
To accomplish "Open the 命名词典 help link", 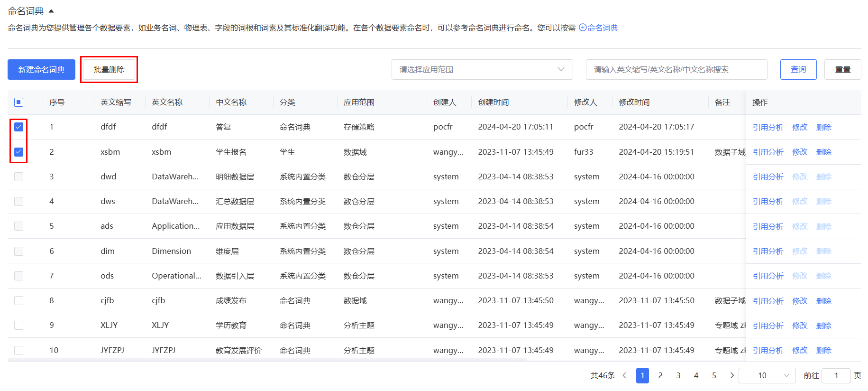I will (x=599, y=28).
